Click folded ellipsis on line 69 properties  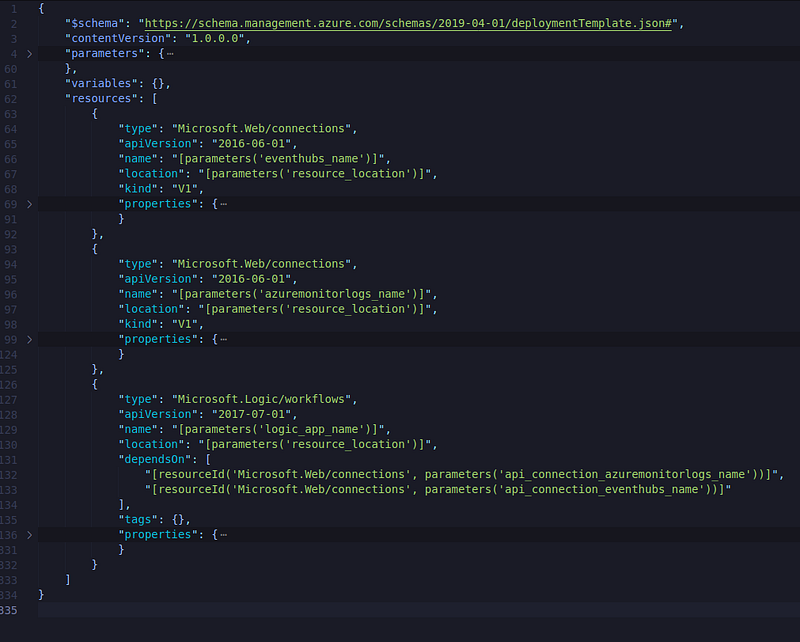tap(223, 204)
